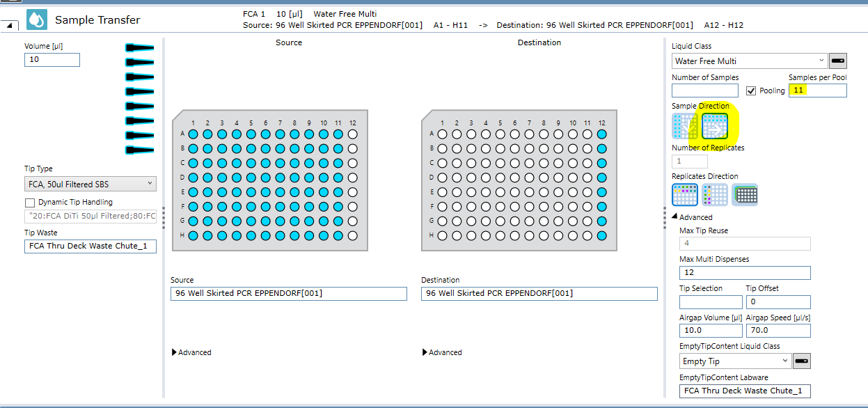The height and width of the screenshot is (408, 868).
Task: Choose the stacked-plates Replicates Direction icon
Action: click(745, 194)
